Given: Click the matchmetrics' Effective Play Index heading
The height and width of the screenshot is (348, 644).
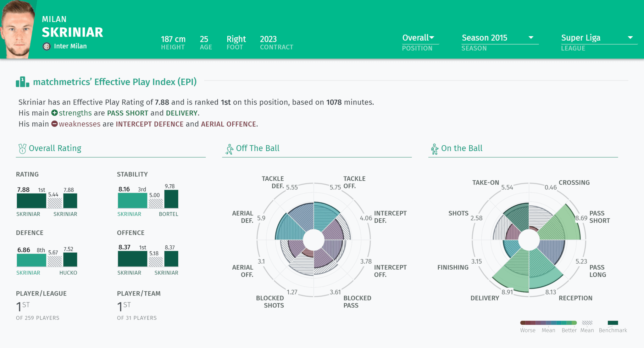Looking at the screenshot, I should point(115,82).
